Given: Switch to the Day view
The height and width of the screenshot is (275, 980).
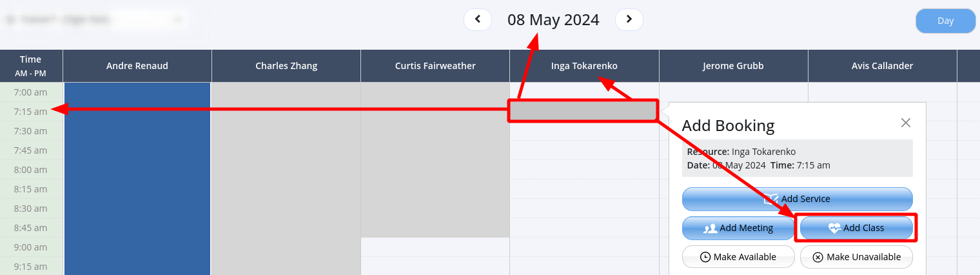Looking at the screenshot, I should 945,21.
